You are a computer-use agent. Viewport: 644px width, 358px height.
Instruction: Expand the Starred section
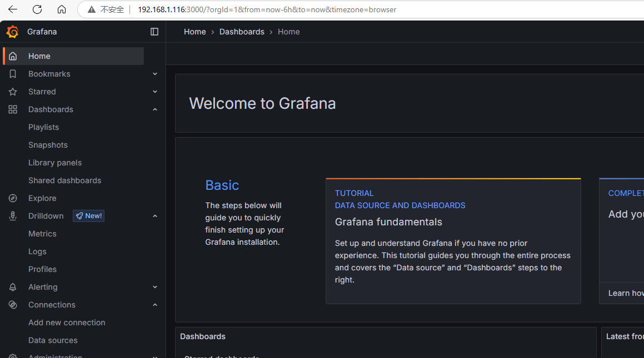point(154,92)
